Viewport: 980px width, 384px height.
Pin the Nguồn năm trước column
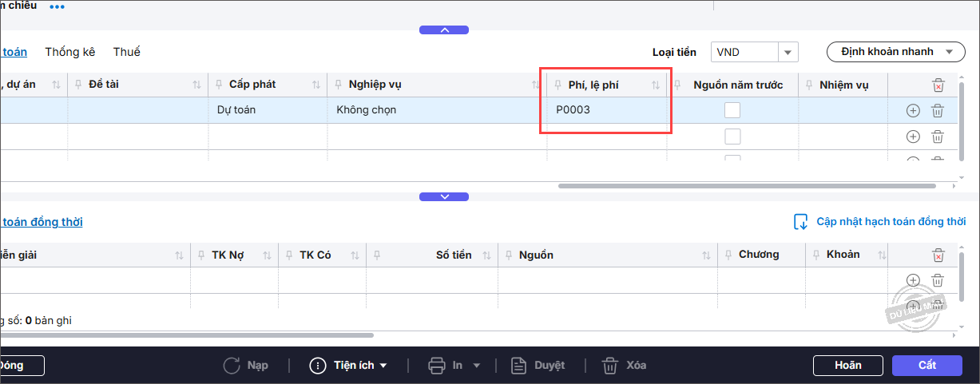678,85
